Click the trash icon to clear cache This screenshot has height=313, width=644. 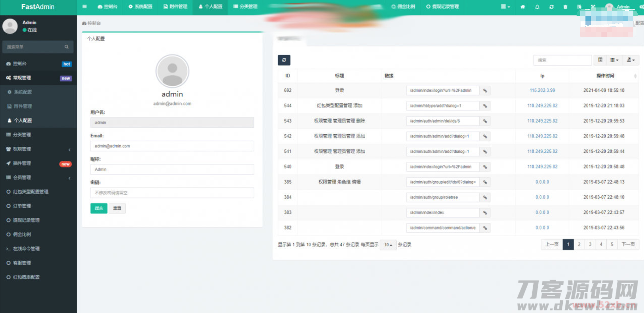point(565,7)
